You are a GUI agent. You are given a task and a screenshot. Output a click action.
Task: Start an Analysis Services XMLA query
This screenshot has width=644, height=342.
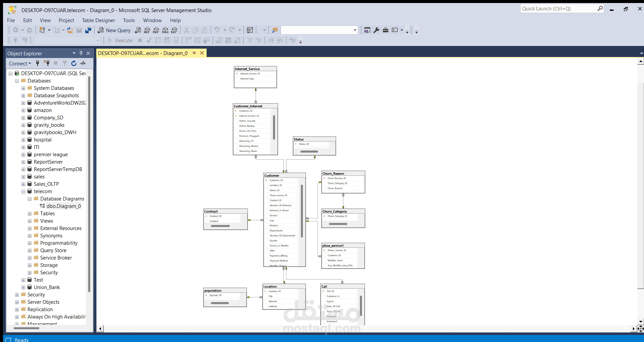tap(165, 30)
